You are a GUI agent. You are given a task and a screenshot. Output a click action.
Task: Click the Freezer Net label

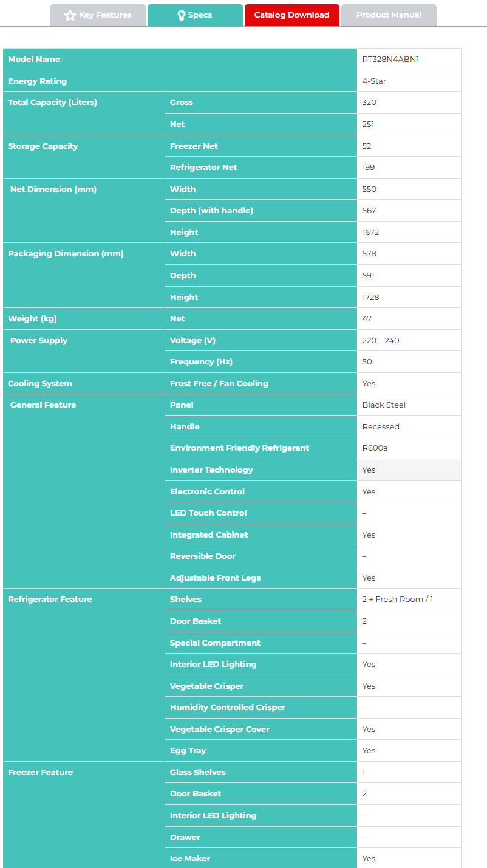194,146
